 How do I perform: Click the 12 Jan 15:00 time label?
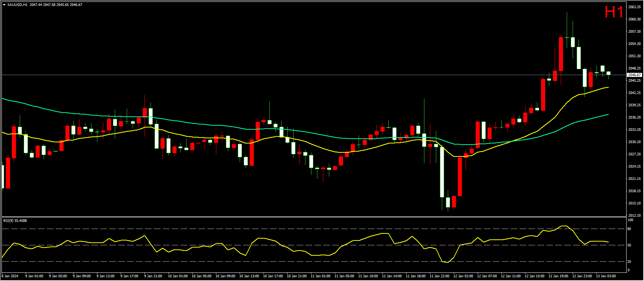click(x=534, y=276)
